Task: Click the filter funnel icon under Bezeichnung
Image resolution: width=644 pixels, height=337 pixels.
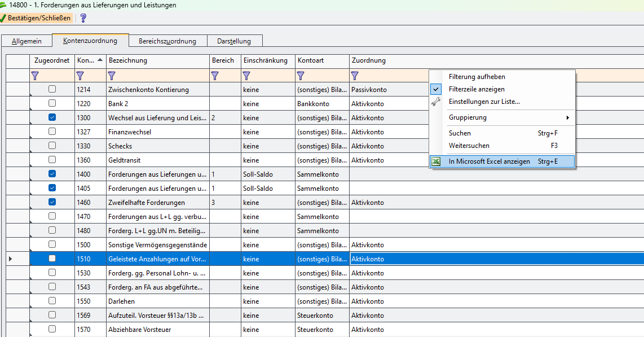Action: tap(112, 75)
